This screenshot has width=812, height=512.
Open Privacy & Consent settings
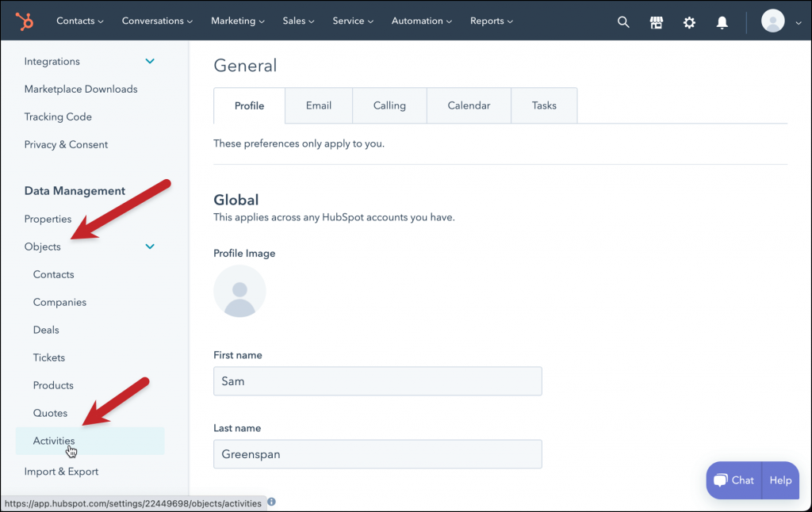coord(66,144)
